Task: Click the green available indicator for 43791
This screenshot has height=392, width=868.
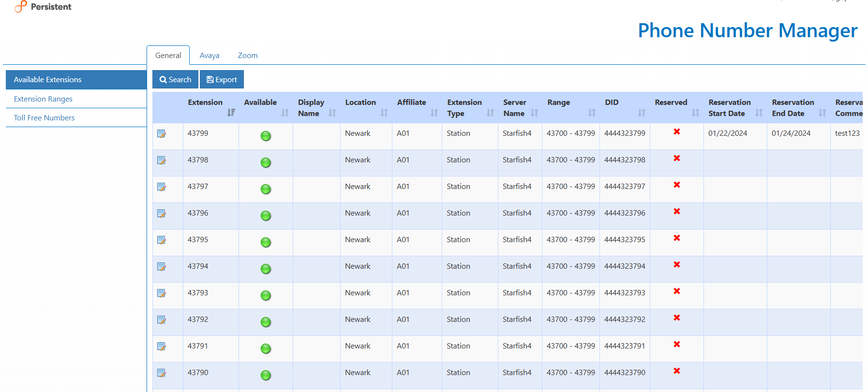Action: tap(266, 349)
